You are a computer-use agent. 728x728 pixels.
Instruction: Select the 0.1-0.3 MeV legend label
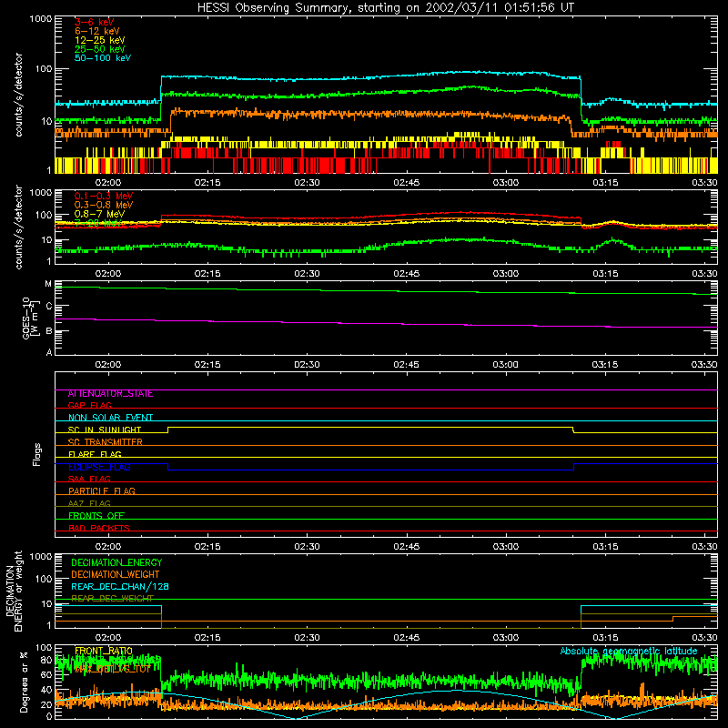click(104, 196)
